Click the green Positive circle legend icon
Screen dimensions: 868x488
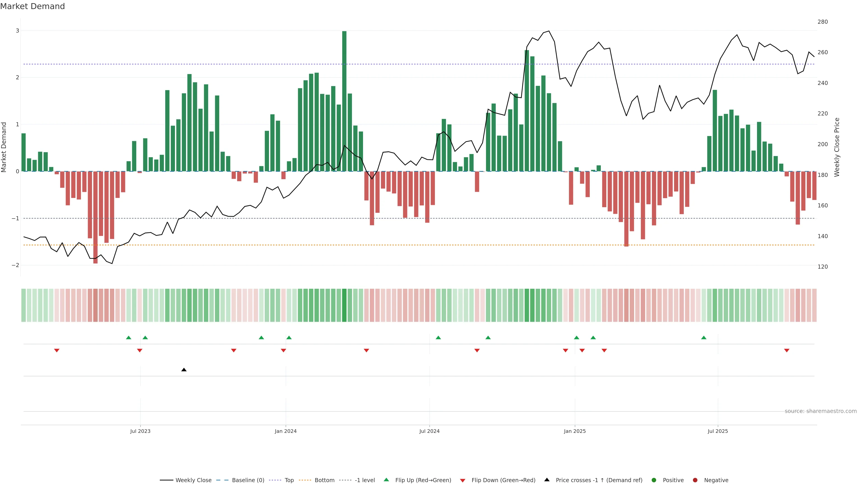tap(654, 480)
